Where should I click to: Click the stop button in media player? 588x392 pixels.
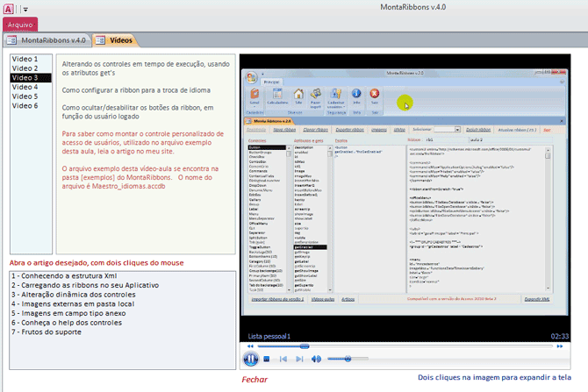[x=267, y=359]
